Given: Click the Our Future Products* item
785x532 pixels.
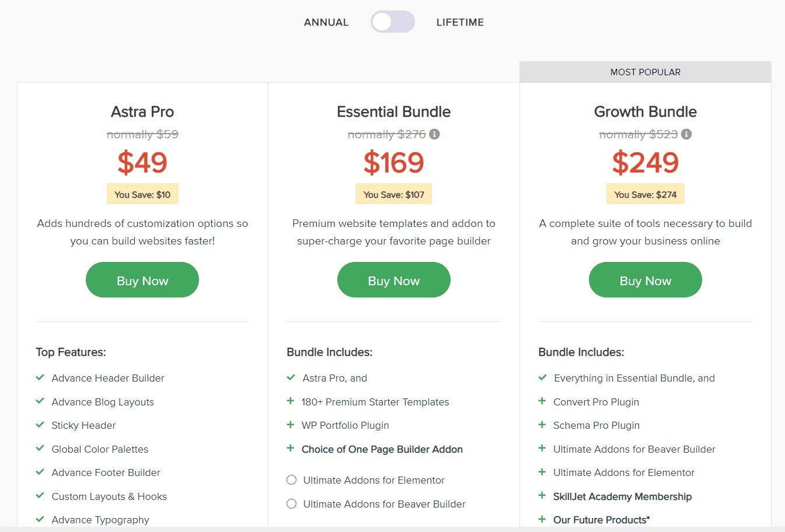Looking at the screenshot, I should (601, 520).
